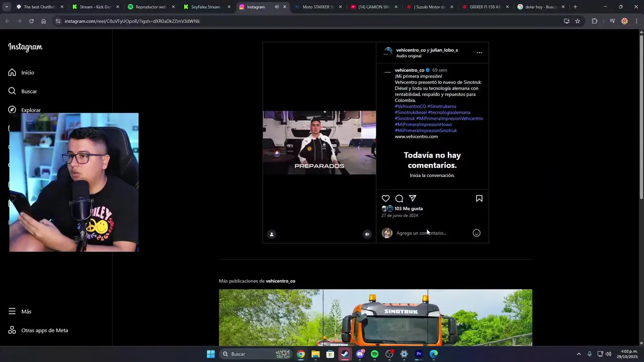Open Spotify from taskbar
Screen dimensions: 644x362
(374, 354)
